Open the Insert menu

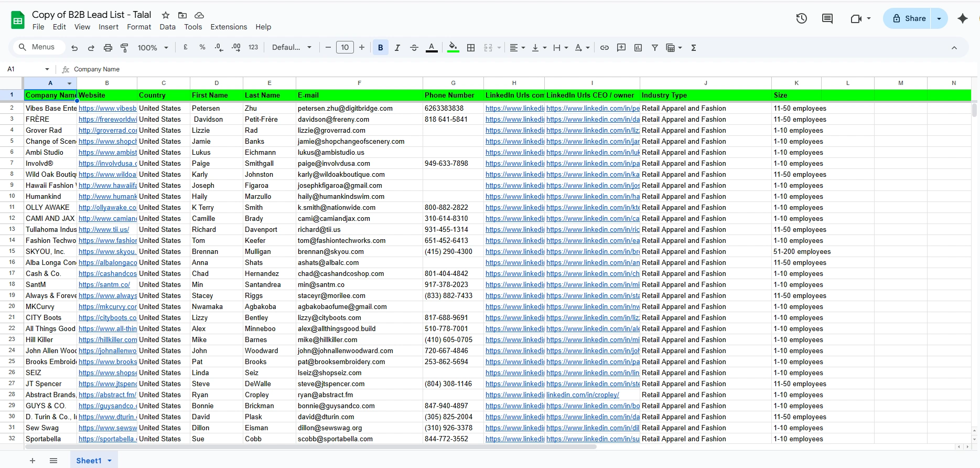coord(109,27)
